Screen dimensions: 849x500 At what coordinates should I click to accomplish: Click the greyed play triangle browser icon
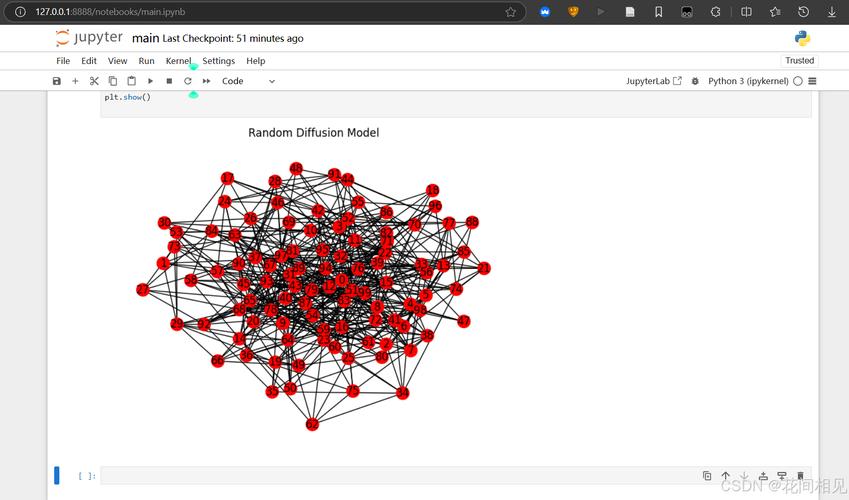[601, 11]
